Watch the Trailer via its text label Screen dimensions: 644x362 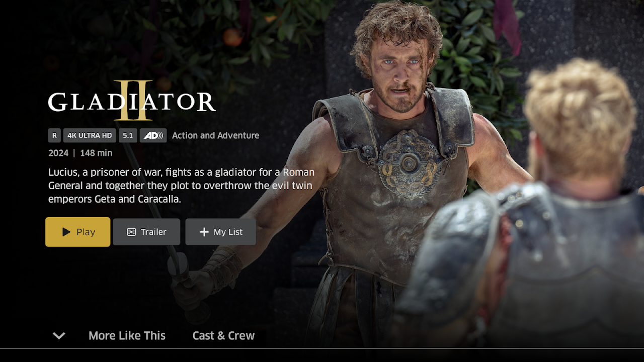coord(153,232)
